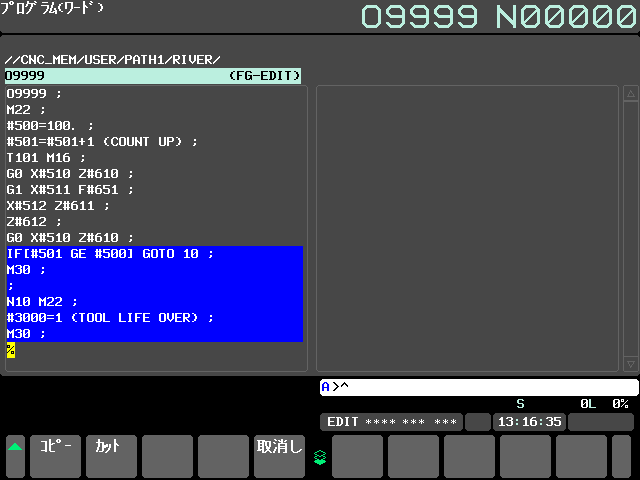Click the green up-arrow soft key
The width and height of the screenshot is (640, 480).
tap(15, 456)
